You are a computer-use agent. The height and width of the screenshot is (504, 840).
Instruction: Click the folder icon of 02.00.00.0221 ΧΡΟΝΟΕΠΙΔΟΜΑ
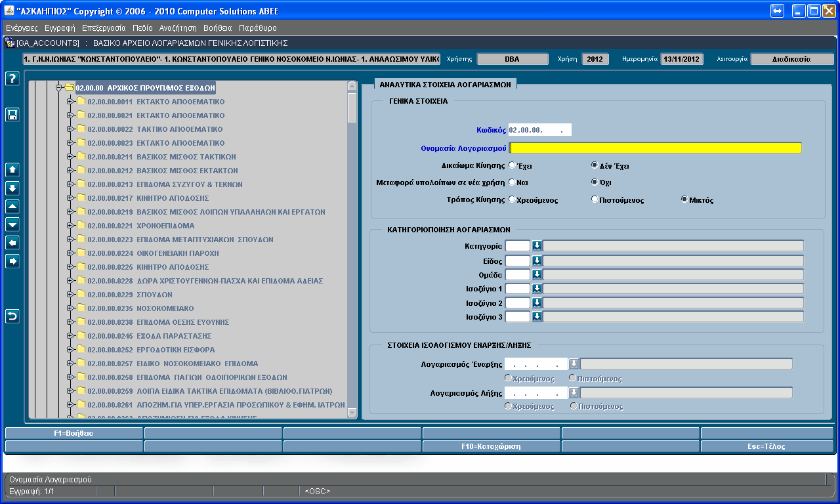[81, 226]
